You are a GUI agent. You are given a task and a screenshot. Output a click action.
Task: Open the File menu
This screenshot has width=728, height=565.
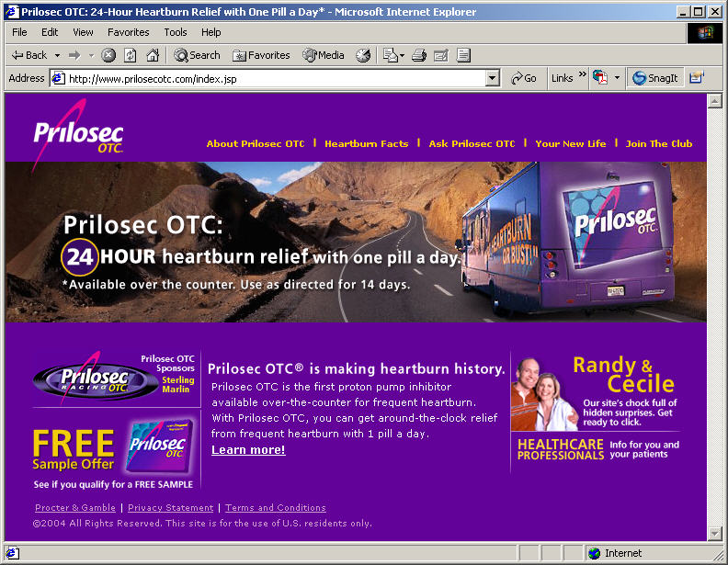(x=19, y=32)
